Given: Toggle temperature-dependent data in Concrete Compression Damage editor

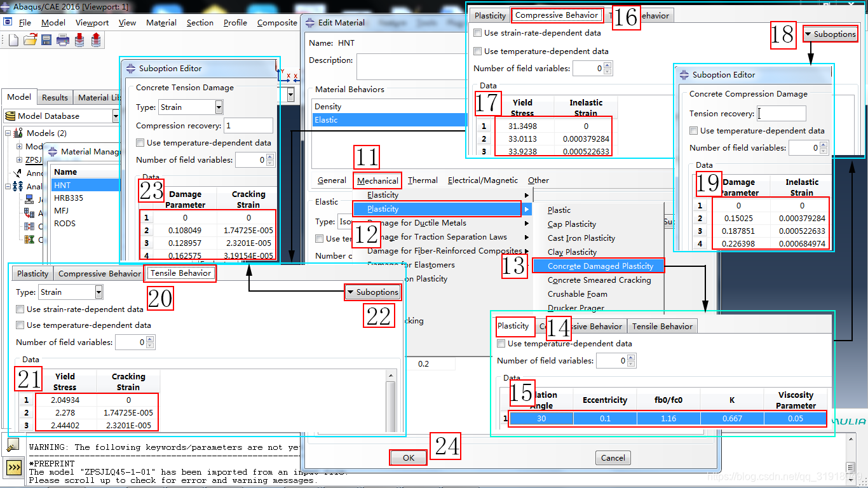Looking at the screenshot, I should [x=694, y=131].
